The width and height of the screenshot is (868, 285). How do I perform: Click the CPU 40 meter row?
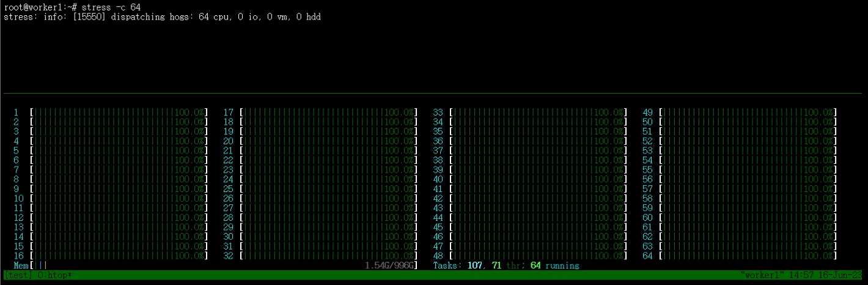(530, 179)
